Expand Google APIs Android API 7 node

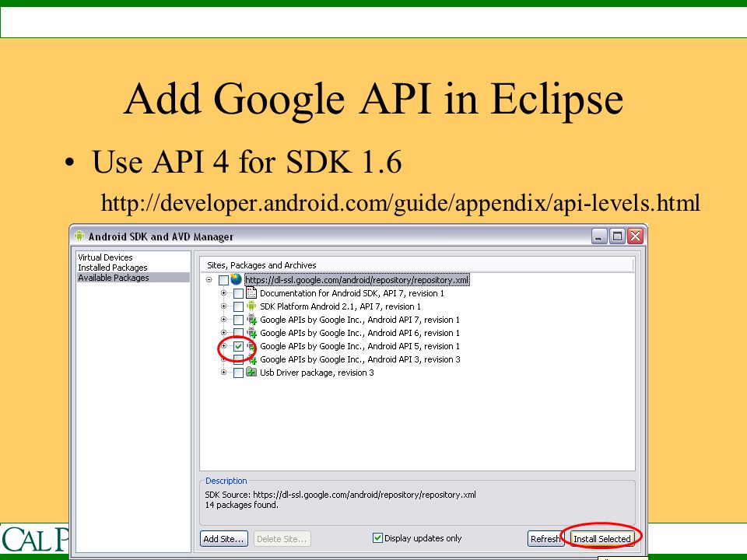pyautogui.click(x=223, y=320)
